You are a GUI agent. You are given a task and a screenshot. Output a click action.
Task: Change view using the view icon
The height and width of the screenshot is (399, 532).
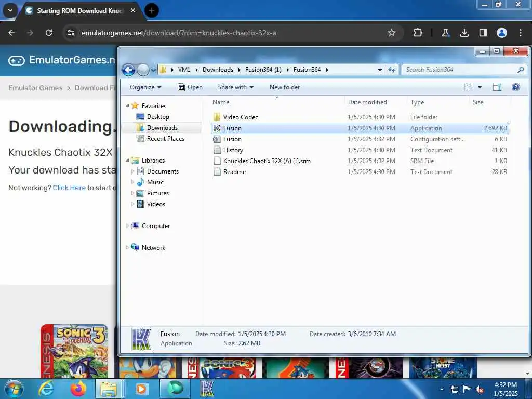469,87
